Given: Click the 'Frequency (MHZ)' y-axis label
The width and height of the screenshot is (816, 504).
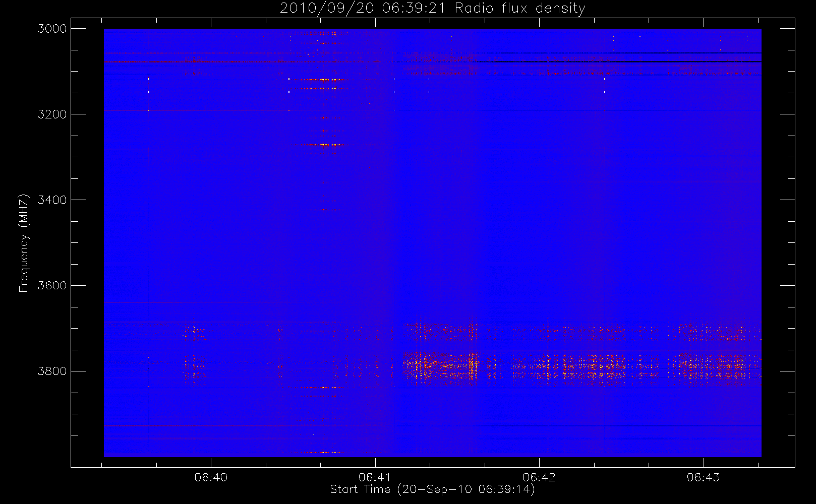Looking at the screenshot, I should pos(24,243).
